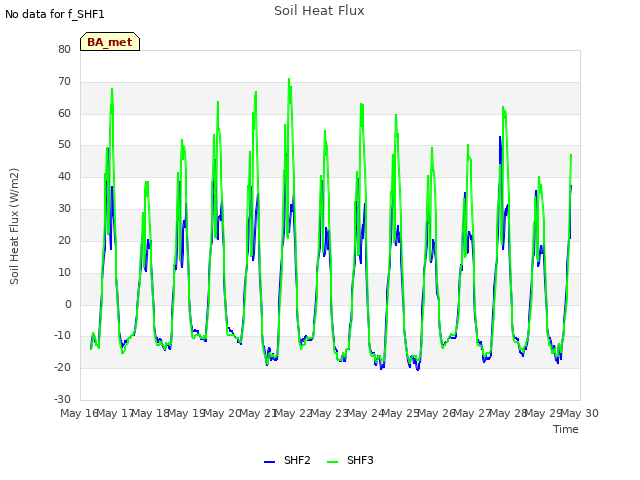Click the y-axis label 40
Screen dimensions: 640x480
(x=64, y=177)
